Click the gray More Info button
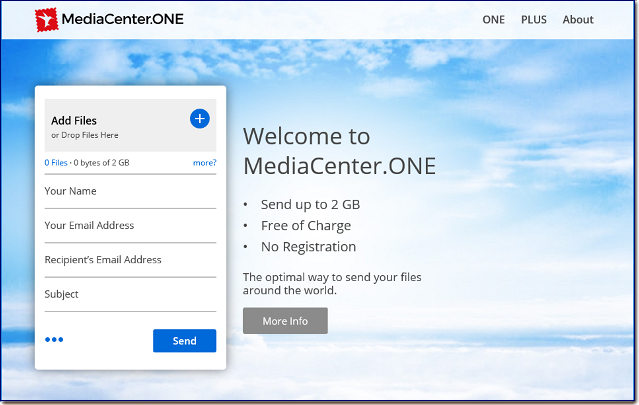This screenshot has width=639, height=405. coord(285,321)
